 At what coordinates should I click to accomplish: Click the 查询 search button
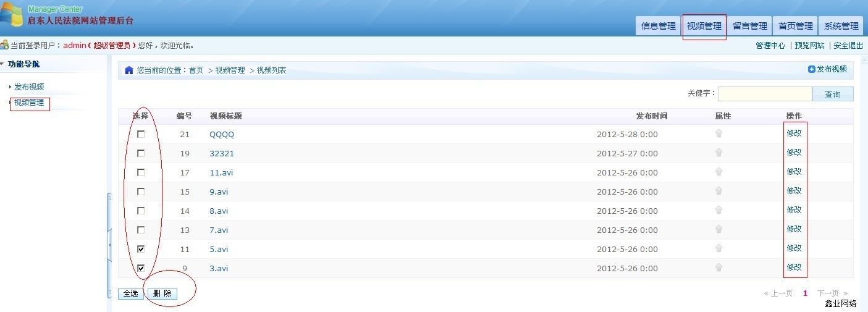pos(832,94)
